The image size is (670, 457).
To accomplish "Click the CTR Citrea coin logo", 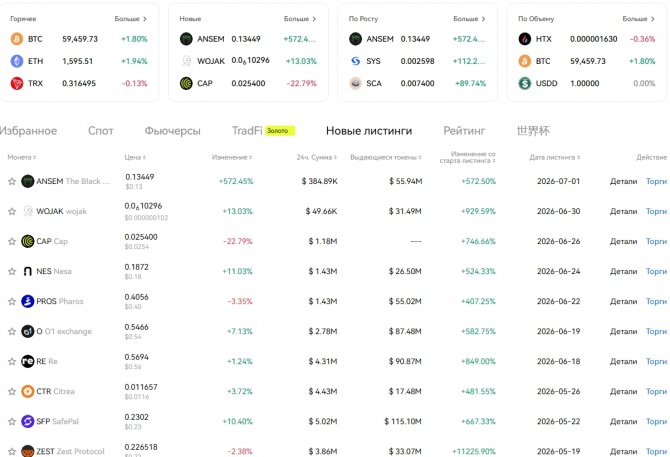I will coord(28,391).
